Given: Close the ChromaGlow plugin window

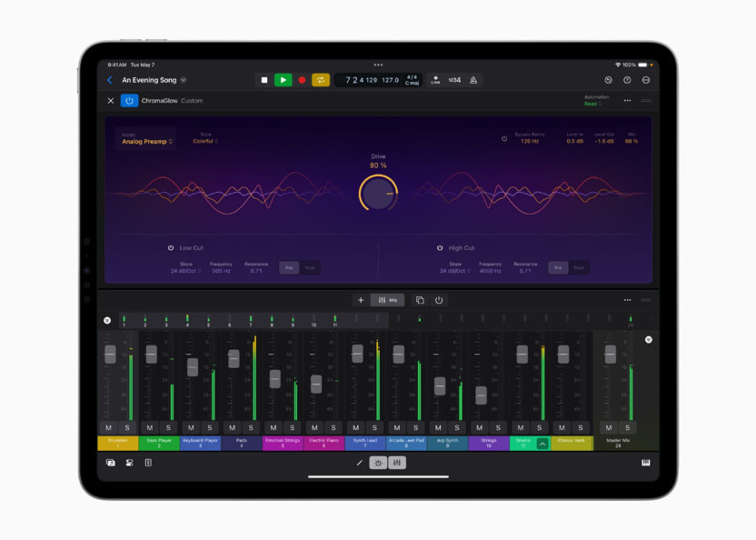Looking at the screenshot, I should [111, 100].
